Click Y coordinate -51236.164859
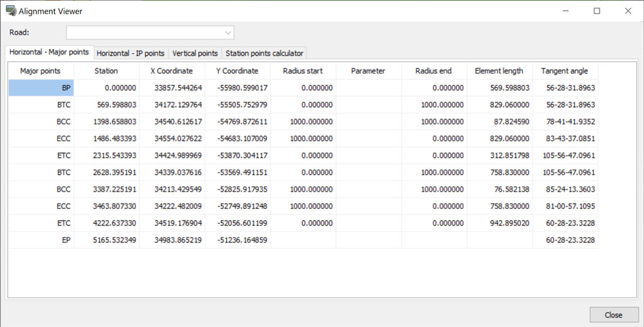644x327 pixels. [x=238, y=240]
